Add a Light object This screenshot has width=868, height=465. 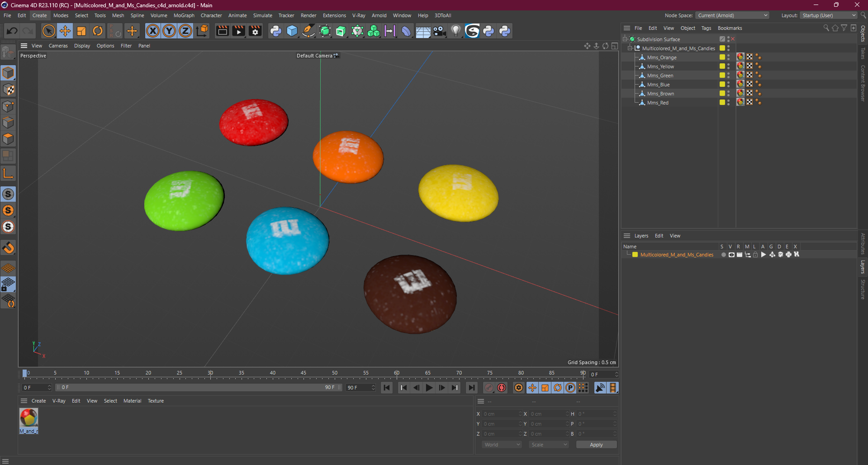click(455, 31)
